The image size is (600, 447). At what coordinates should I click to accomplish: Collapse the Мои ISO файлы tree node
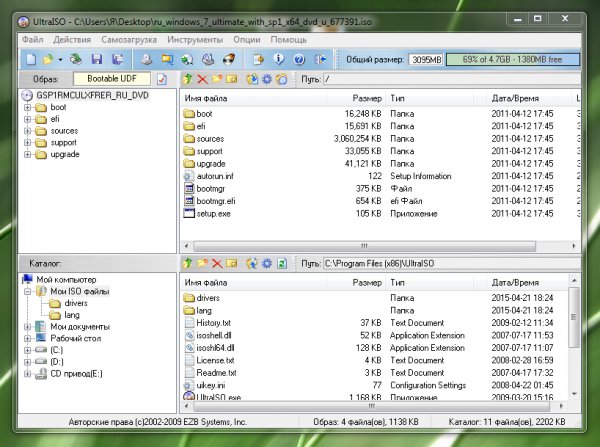tap(27, 292)
